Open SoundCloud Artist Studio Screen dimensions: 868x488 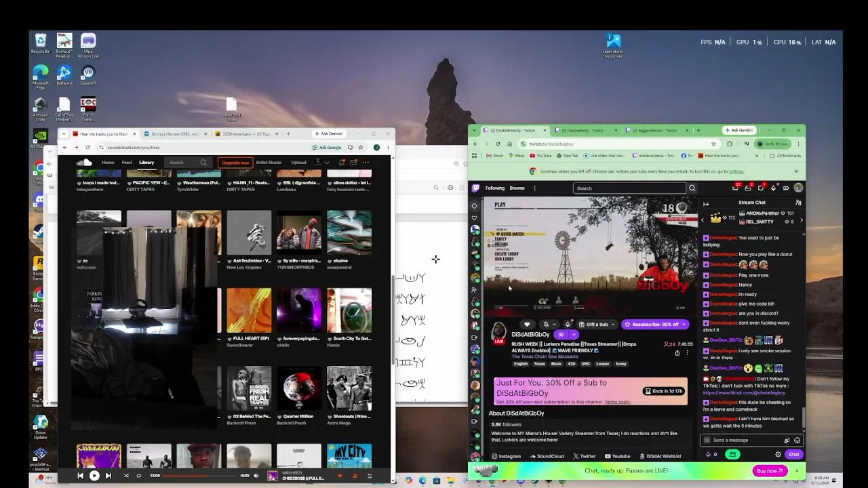(269, 163)
